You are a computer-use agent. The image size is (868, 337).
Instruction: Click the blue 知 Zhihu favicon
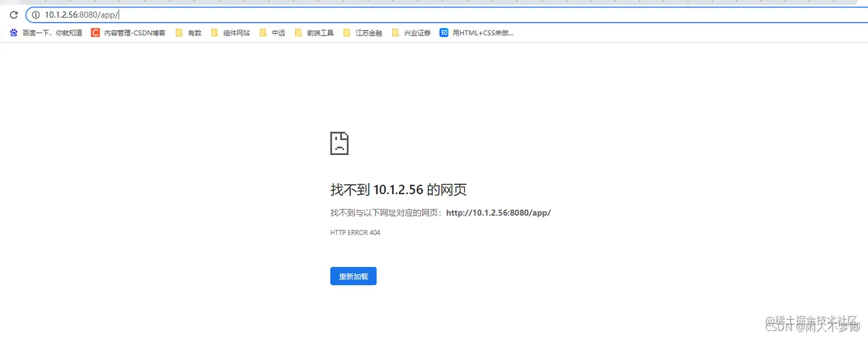(443, 33)
